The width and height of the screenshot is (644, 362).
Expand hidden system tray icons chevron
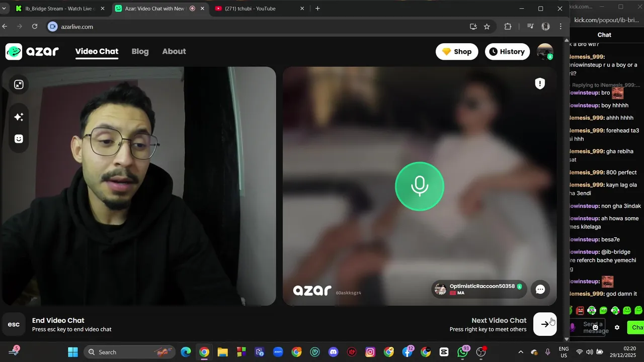pos(521,352)
